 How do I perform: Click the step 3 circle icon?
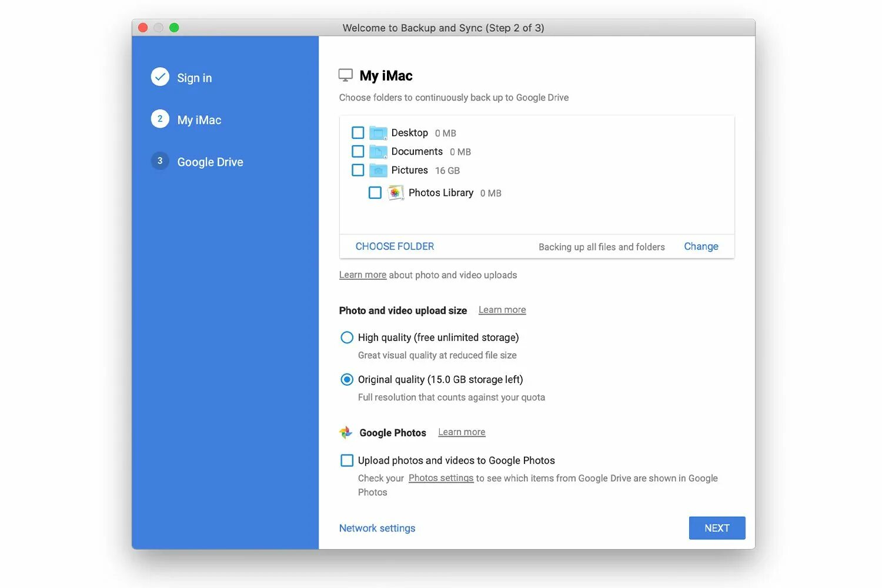coord(160,161)
